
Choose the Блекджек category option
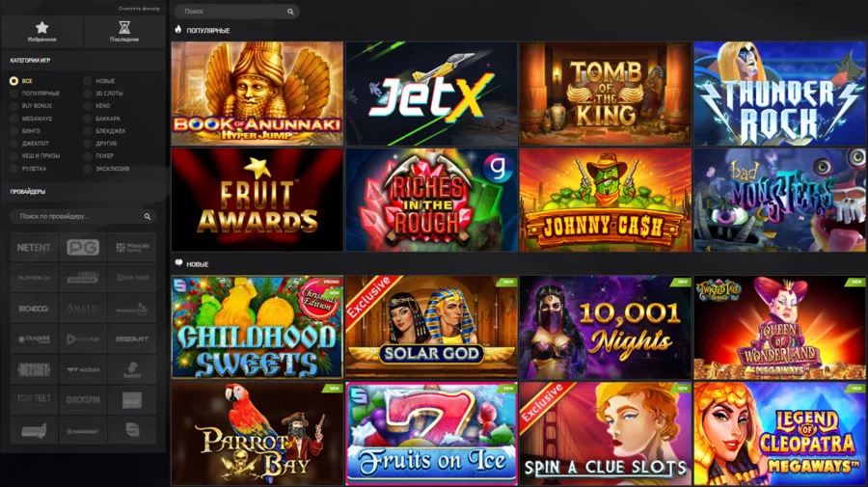point(104,131)
